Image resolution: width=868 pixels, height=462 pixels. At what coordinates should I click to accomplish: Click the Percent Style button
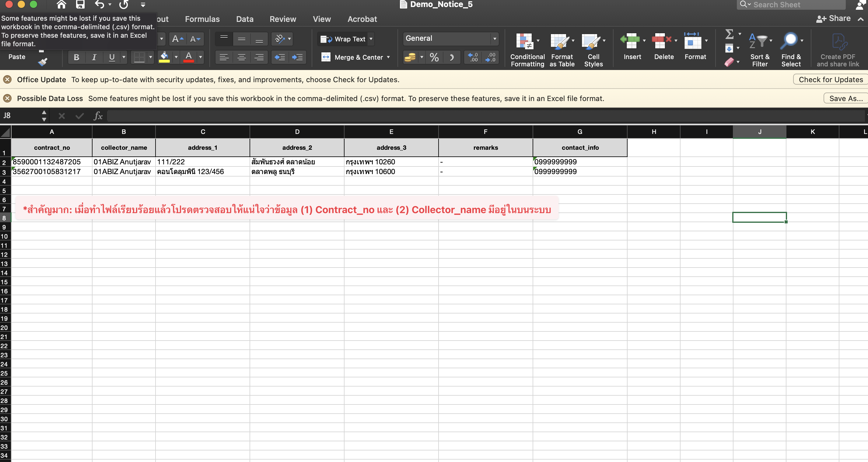pyautogui.click(x=434, y=58)
